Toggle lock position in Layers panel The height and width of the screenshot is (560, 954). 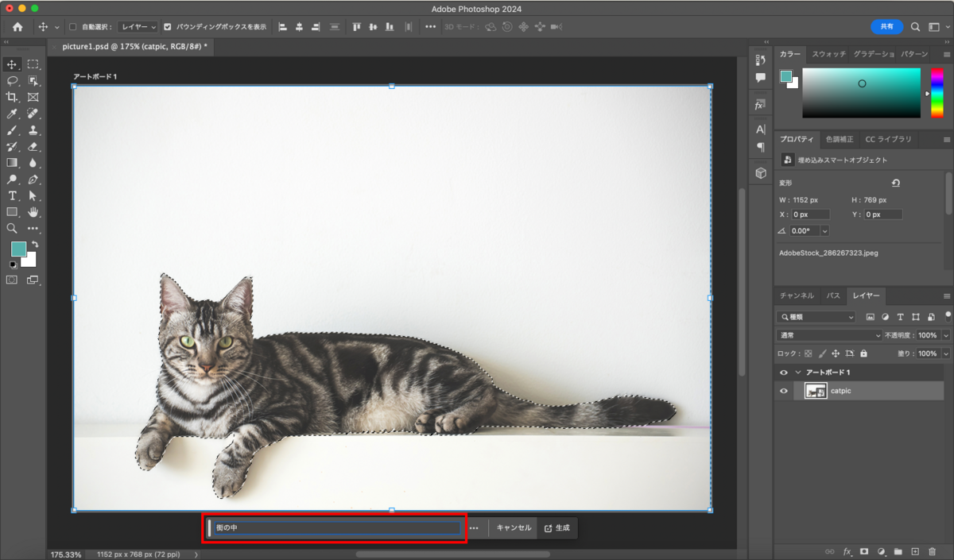836,353
